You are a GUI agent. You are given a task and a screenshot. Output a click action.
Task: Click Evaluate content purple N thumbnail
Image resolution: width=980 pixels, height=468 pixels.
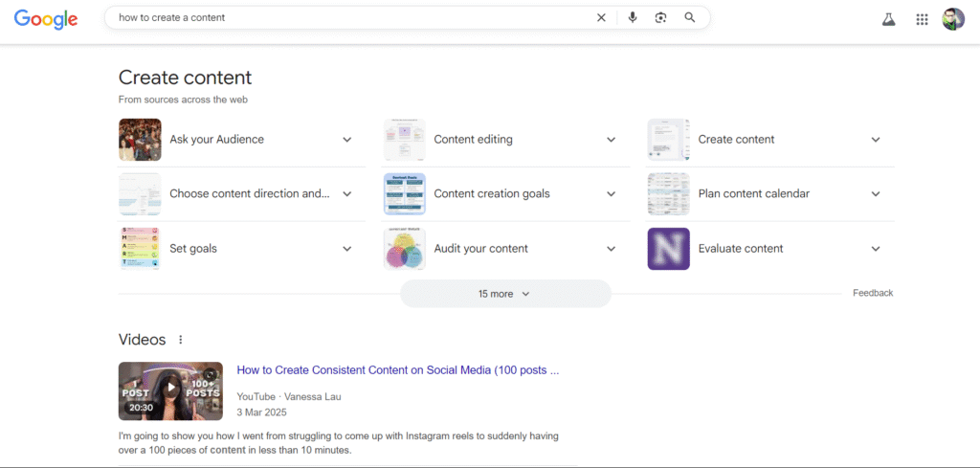coord(669,249)
